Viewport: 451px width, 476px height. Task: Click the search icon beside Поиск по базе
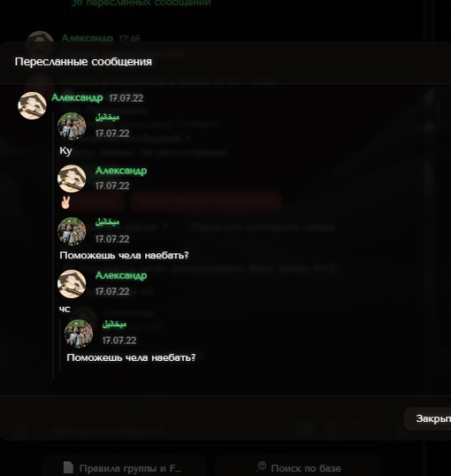[x=261, y=466]
